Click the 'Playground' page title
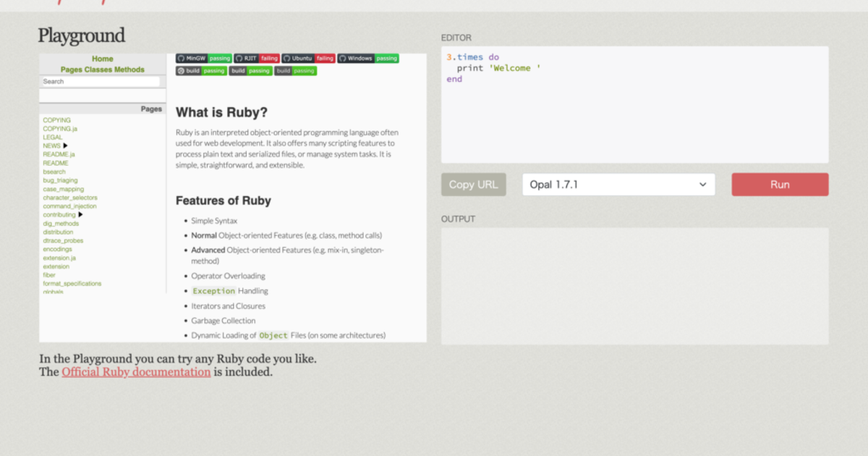The height and width of the screenshot is (456, 868). tap(82, 35)
